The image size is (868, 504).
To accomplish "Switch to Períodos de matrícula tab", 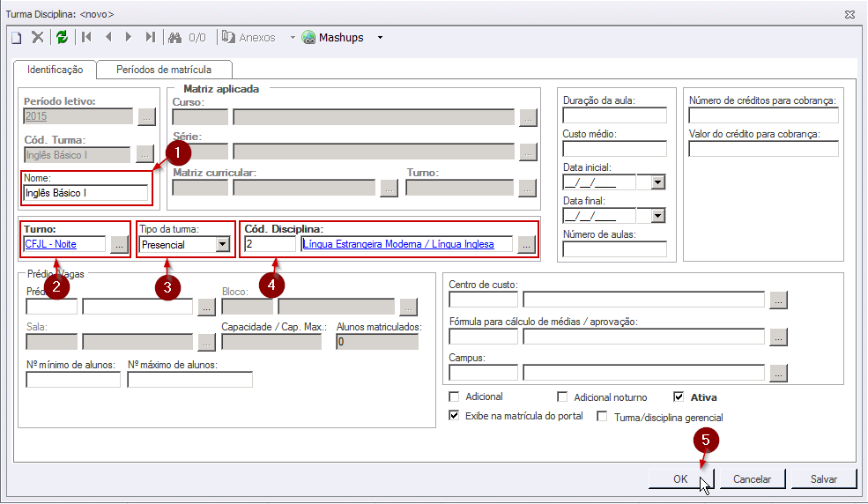I will click(164, 70).
